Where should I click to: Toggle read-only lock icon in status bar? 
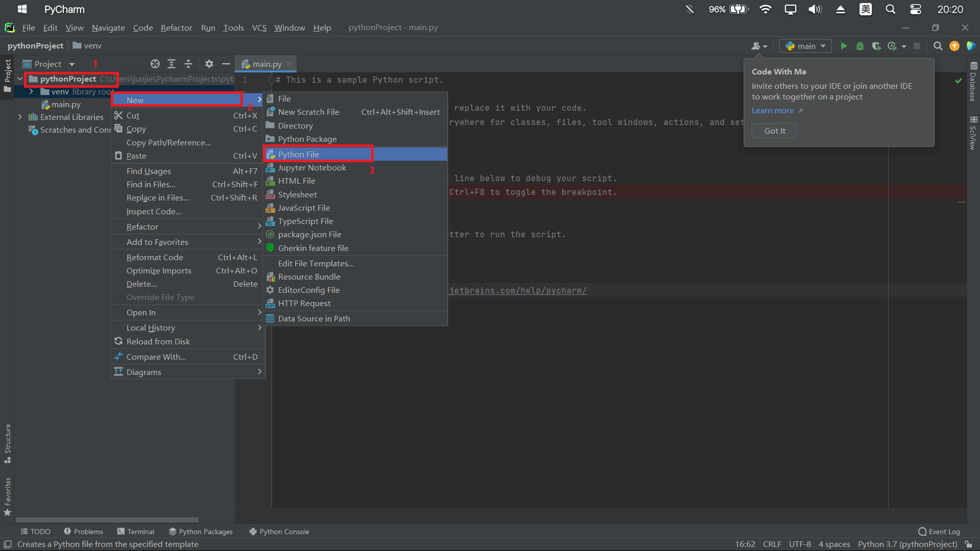pyautogui.click(x=968, y=544)
